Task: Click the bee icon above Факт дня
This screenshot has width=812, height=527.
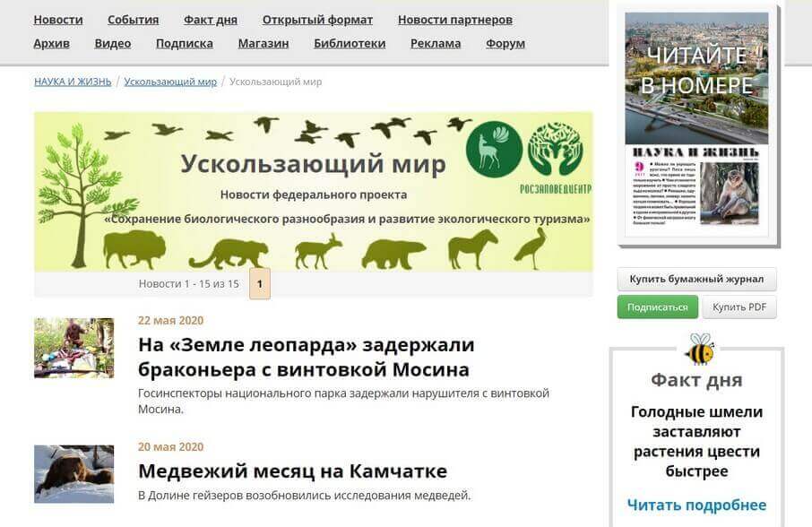Action: pos(698,349)
